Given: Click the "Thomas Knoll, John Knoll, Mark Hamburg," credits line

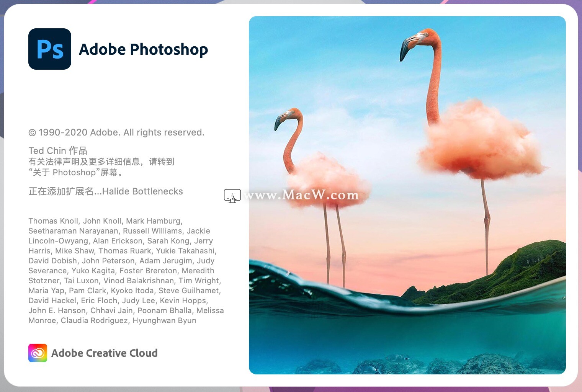Looking at the screenshot, I should [x=106, y=221].
